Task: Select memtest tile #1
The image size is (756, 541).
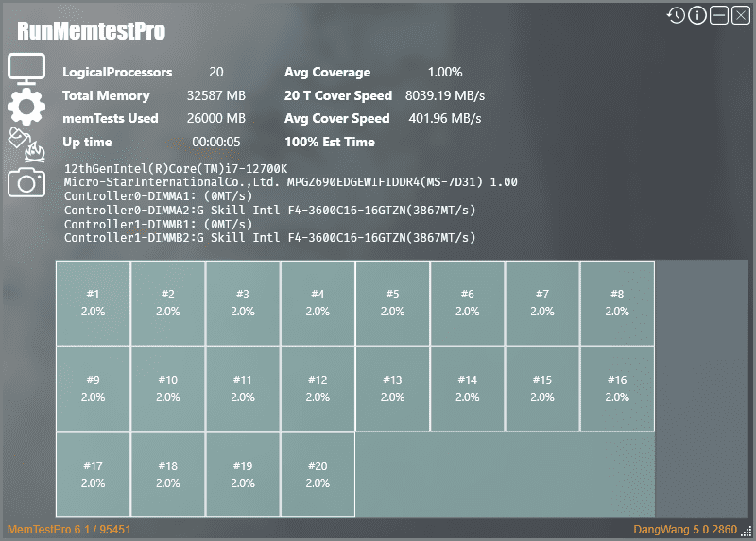Action: tap(93, 303)
